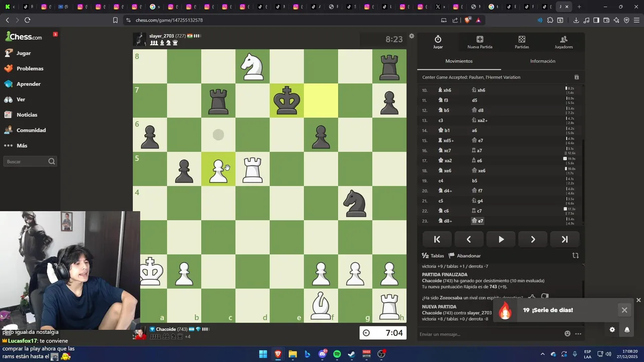Open Brave Rewards triangle icon

(478, 20)
